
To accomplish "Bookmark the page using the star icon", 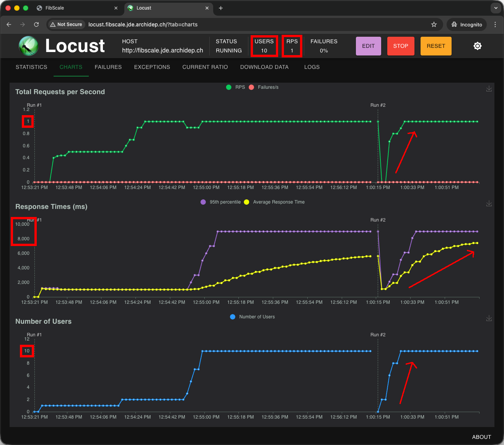I will click(x=434, y=24).
